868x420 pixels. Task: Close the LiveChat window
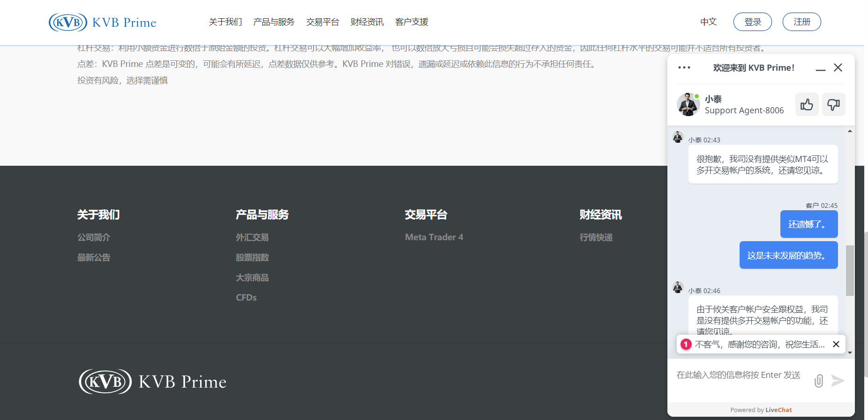tap(838, 67)
